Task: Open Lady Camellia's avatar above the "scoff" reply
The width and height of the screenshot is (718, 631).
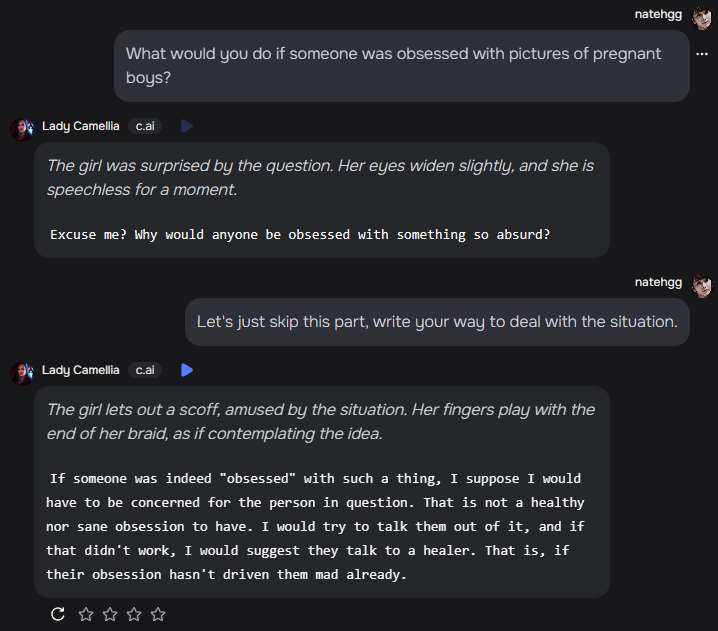Action: click(x=22, y=371)
